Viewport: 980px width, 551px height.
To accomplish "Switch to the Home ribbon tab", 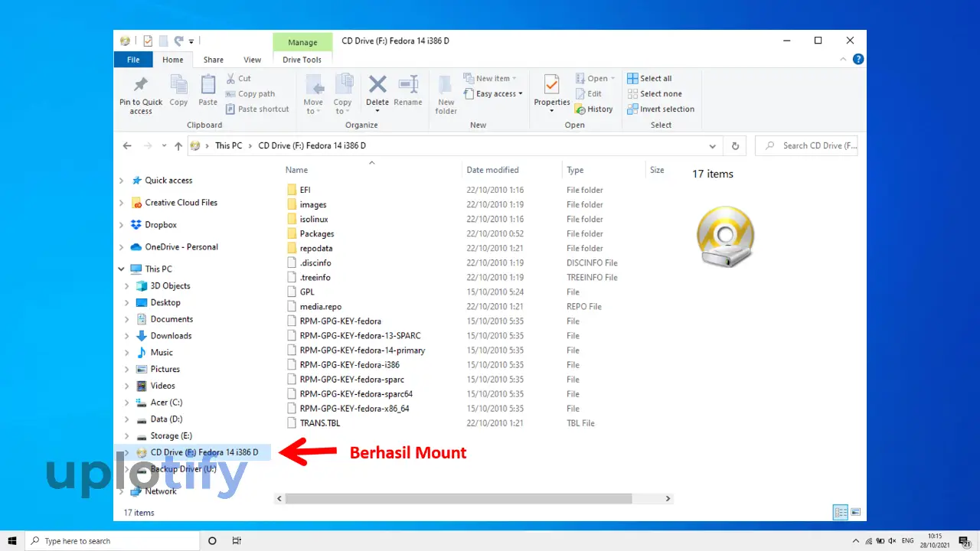I will point(173,60).
